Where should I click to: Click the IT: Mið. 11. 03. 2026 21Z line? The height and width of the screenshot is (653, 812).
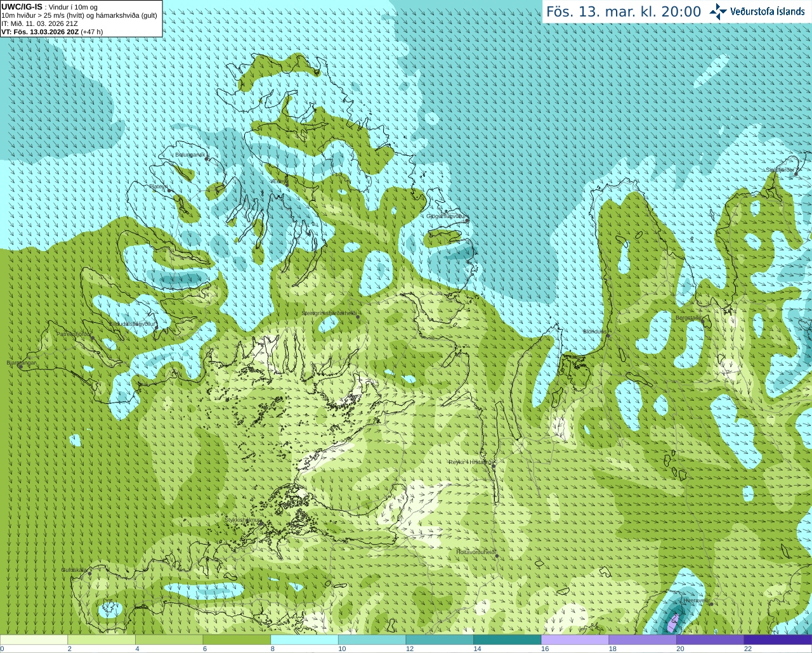pyautogui.click(x=39, y=23)
